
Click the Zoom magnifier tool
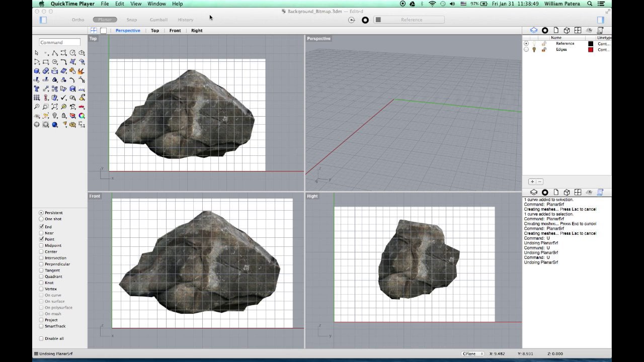point(37,107)
